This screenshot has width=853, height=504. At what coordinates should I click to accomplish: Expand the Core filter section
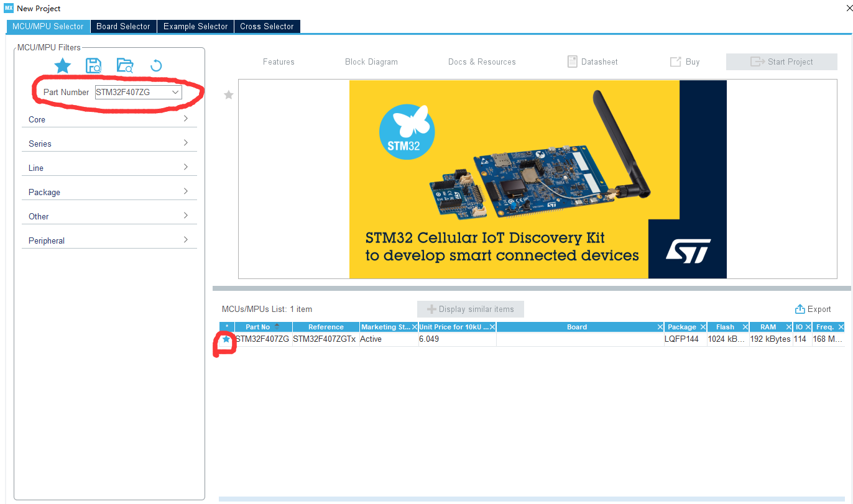109,119
